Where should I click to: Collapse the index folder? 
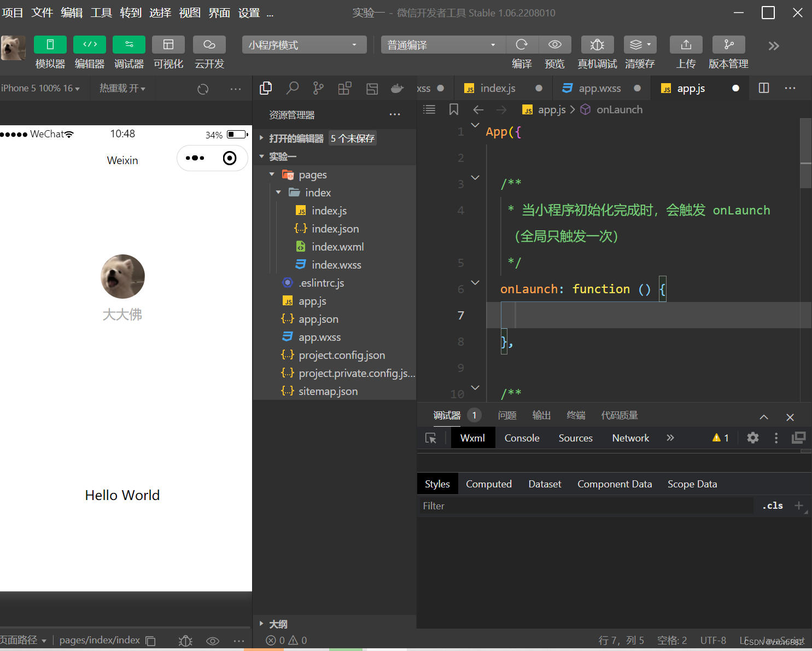point(334,193)
